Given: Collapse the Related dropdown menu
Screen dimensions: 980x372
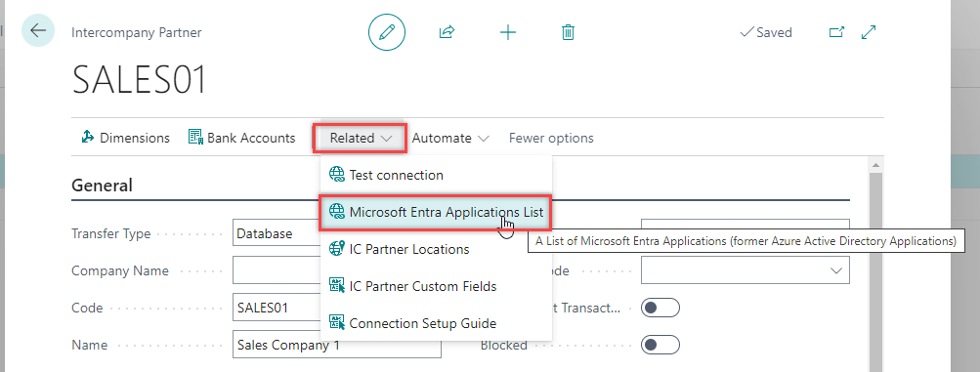Looking at the screenshot, I should tap(361, 138).
